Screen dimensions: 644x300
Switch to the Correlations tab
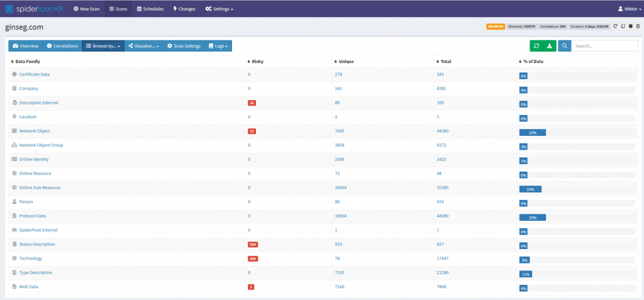(x=62, y=46)
